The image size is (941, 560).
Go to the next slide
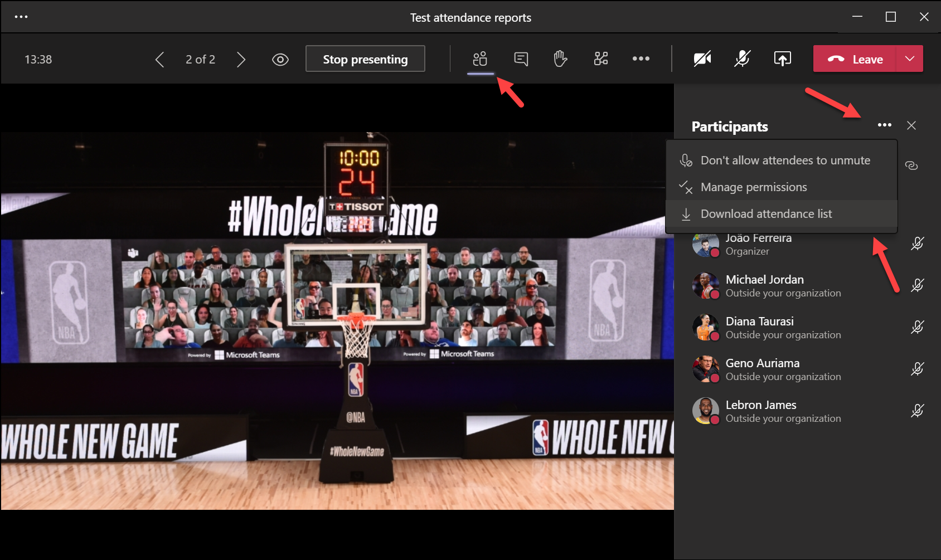click(241, 60)
